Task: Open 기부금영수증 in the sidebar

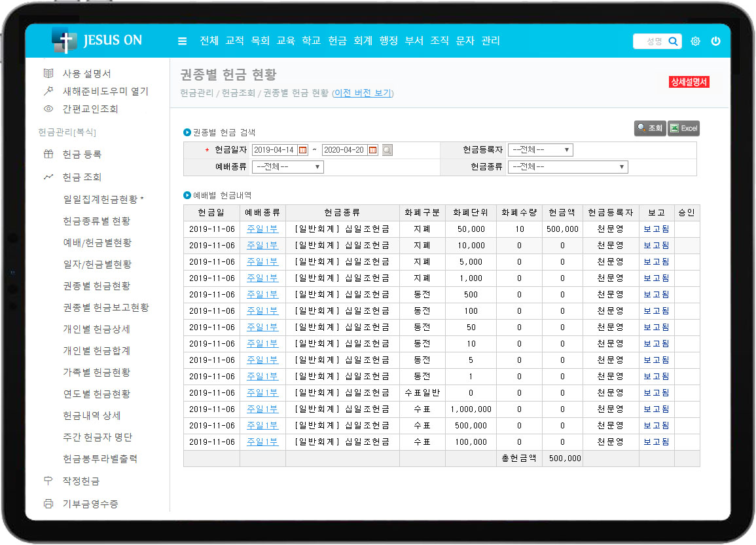Action: [x=90, y=504]
